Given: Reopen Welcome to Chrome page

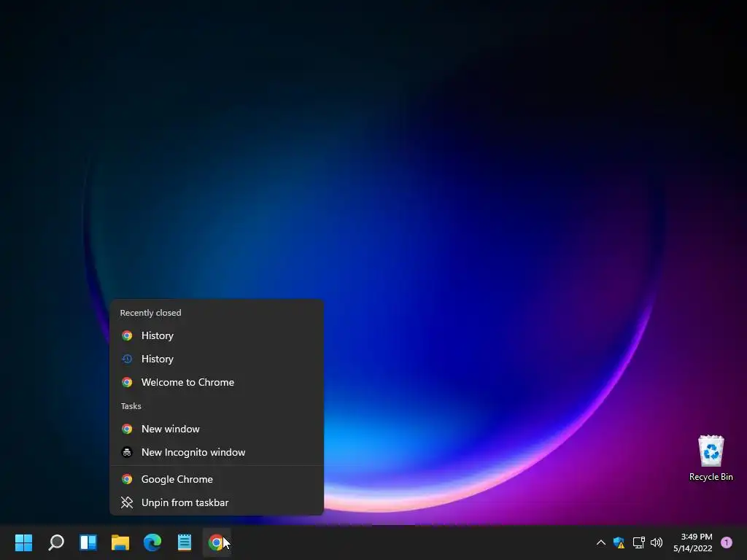Looking at the screenshot, I should click(x=217, y=382).
